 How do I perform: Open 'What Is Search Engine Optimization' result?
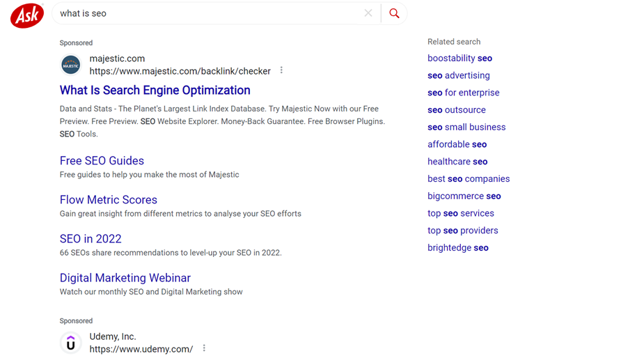coord(155,90)
